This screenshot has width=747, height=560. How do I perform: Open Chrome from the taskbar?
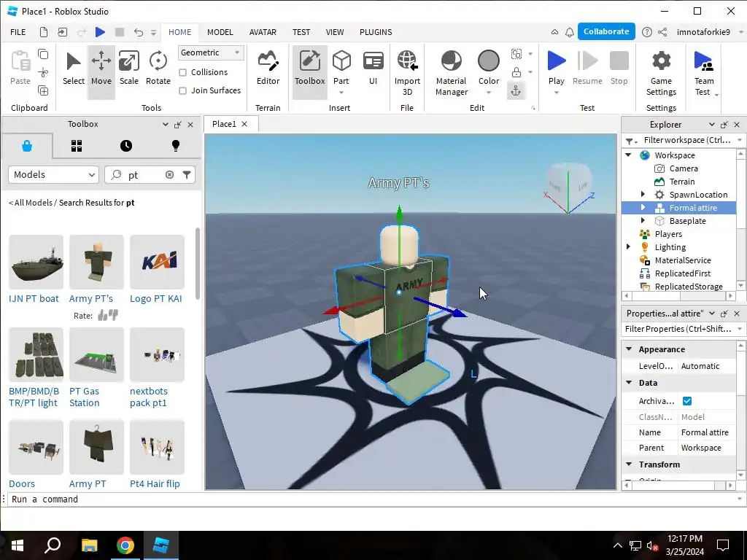pos(125,545)
